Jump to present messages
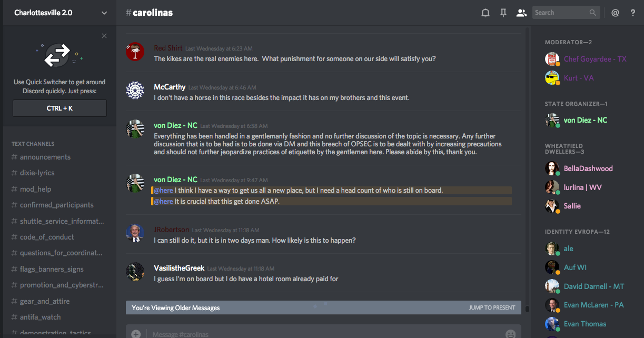This screenshot has width=644, height=338. click(492, 307)
